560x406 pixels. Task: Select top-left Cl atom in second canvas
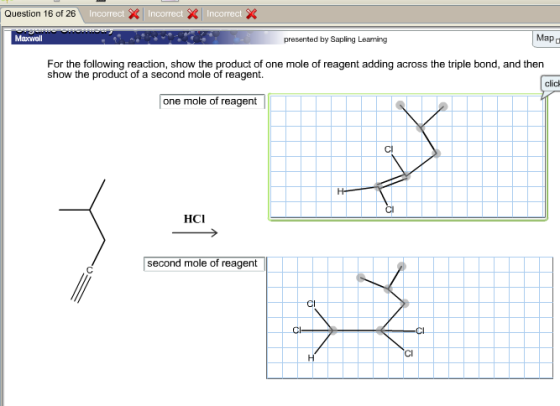311,304
